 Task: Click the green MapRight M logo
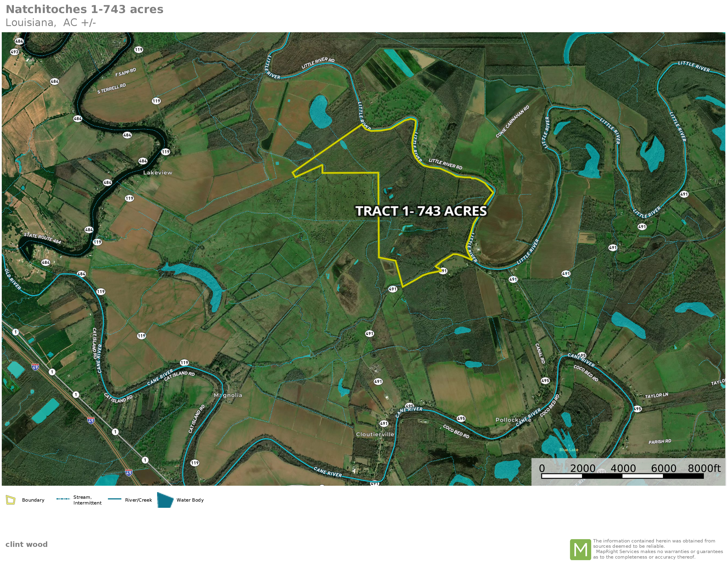(x=580, y=549)
